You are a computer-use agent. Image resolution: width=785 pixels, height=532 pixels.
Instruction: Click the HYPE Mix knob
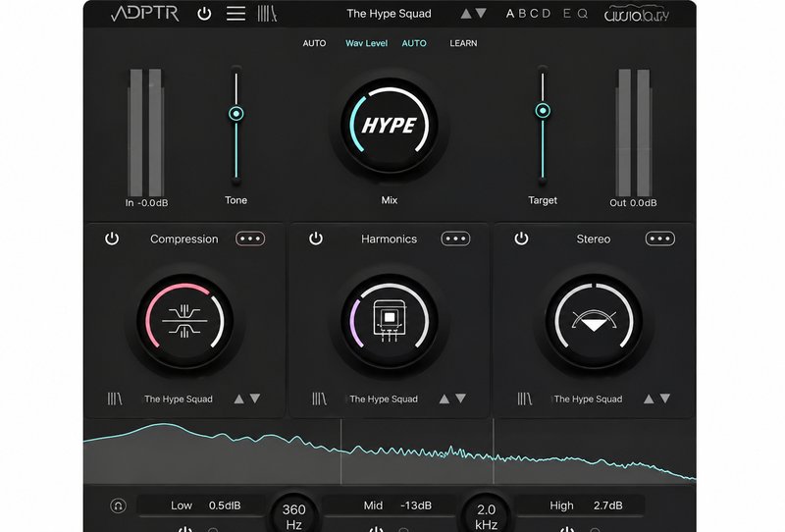coord(389,125)
